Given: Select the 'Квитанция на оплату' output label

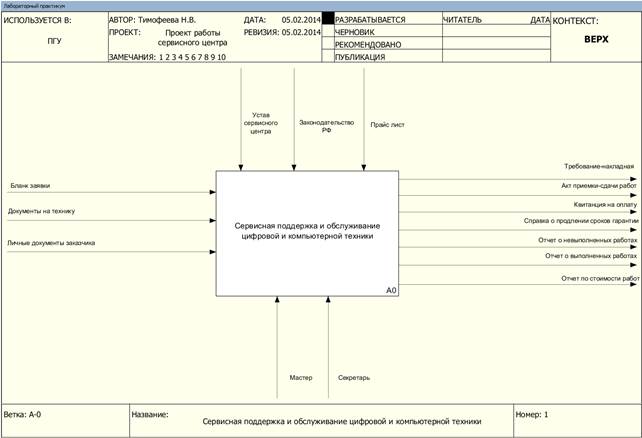Looking at the screenshot, I should [x=605, y=204].
